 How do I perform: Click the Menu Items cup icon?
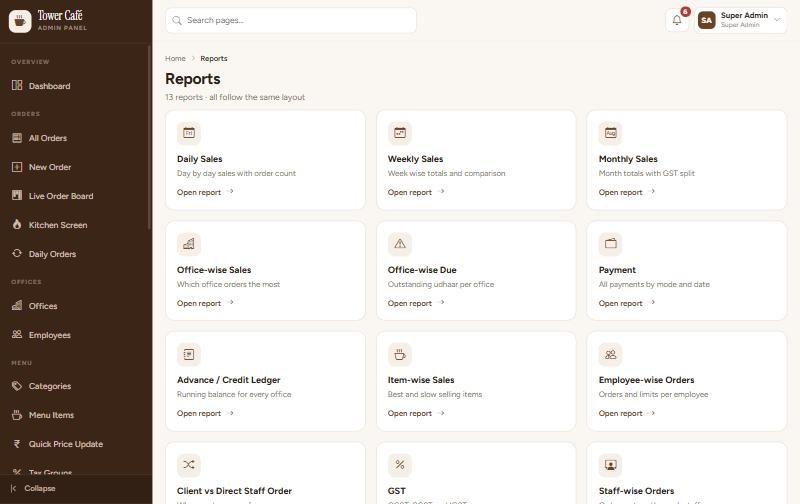point(17,415)
